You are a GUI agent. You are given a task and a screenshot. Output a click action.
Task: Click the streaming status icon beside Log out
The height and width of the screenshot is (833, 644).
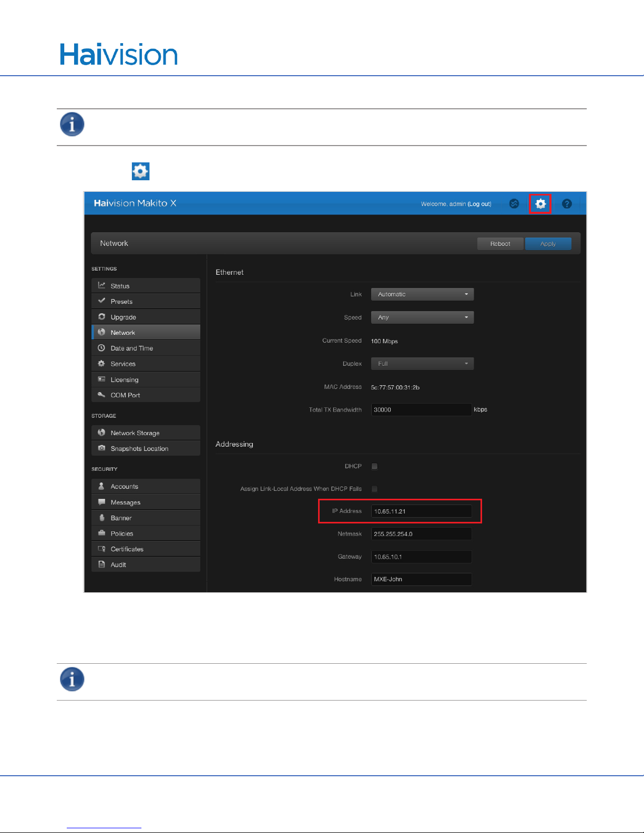pyautogui.click(x=514, y=204)
